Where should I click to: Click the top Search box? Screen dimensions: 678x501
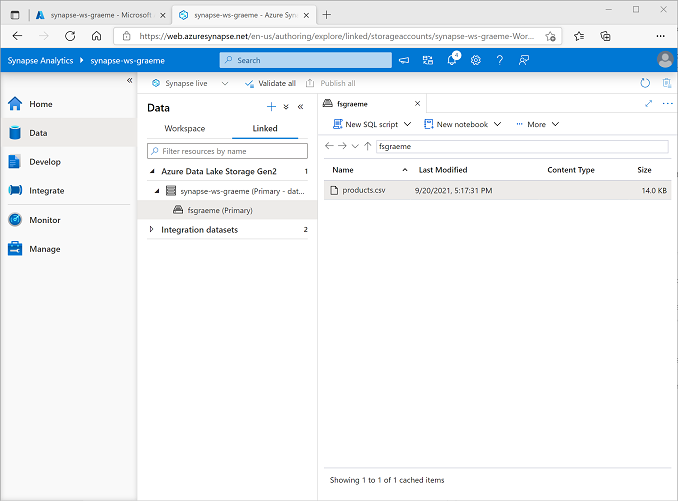coord(306,60)
